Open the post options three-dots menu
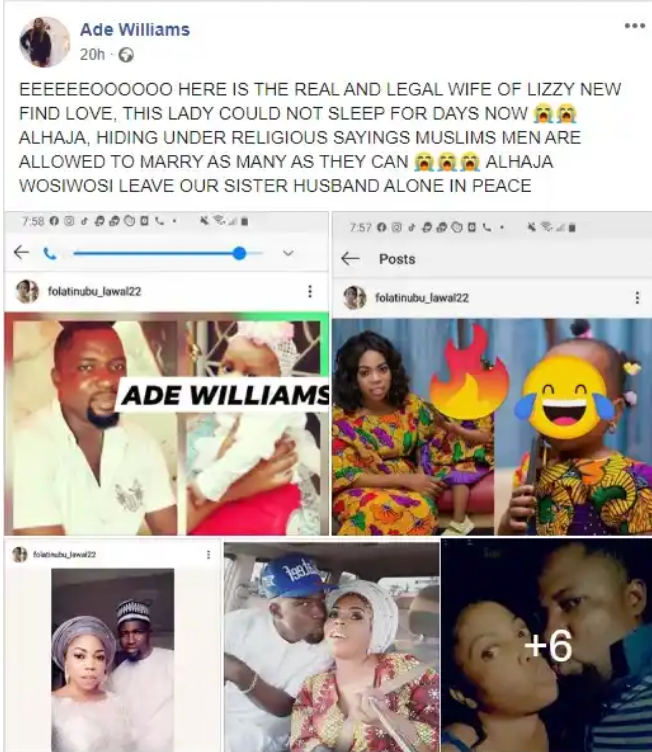 pyautogui.click(x=634, y=26)
